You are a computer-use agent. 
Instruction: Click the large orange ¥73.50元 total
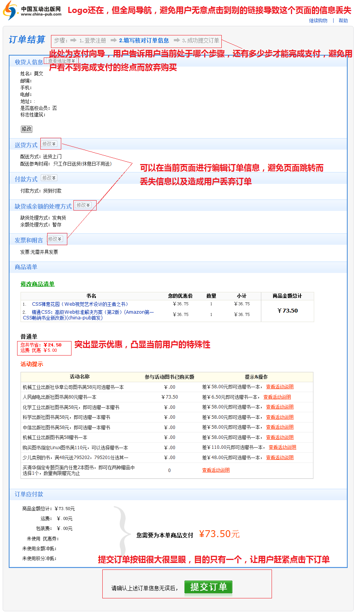click(219, 534)
